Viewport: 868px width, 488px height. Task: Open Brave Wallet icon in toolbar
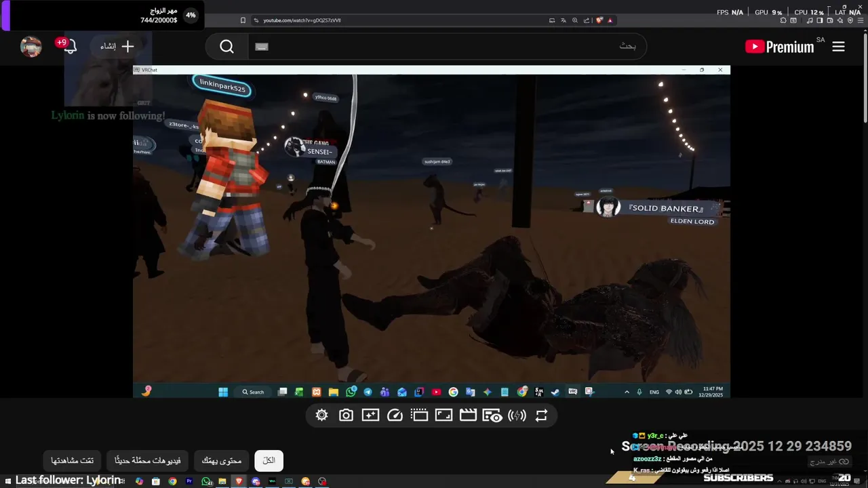[x=830, y=20]
